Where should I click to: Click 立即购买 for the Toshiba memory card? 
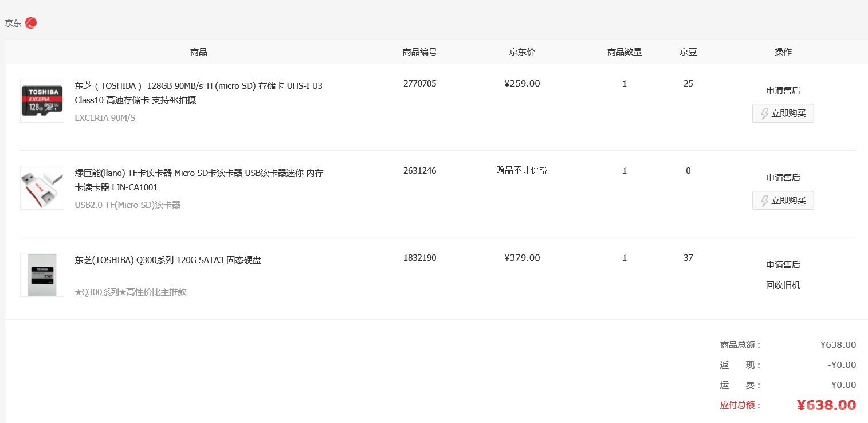783,113
